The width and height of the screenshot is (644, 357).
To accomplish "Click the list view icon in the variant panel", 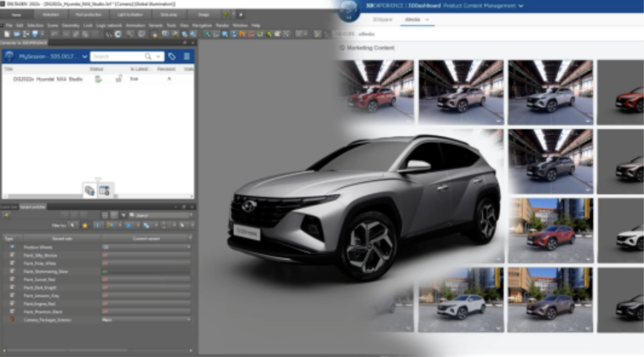I will [105, 215].
